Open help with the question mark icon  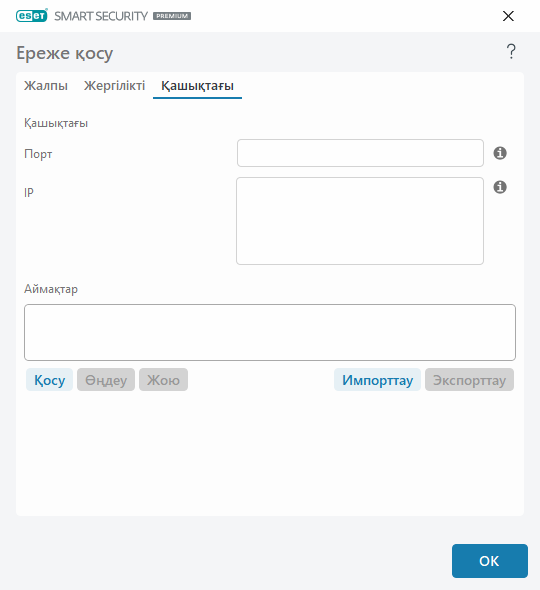pos(511,52)
